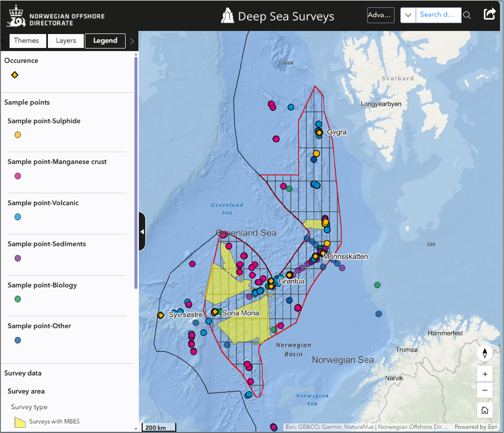Click the Sample point-Volcanic legend heading
Screen dimensions: 504x433
(x=43, y=203)
